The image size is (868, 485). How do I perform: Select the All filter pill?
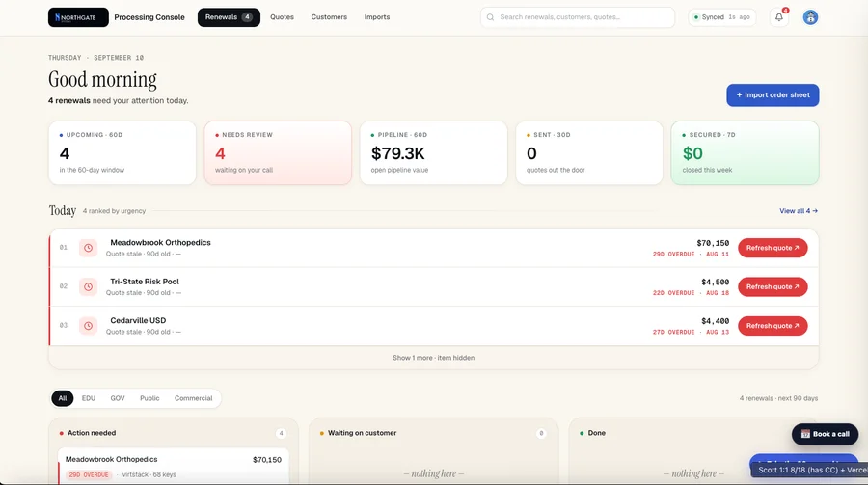point(63,398)
